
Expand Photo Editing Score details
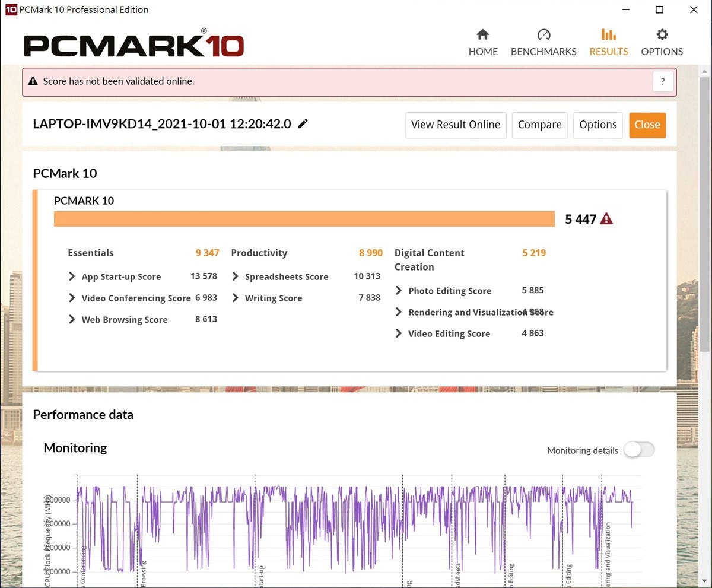pyautogui.click(x=399, y=291)
